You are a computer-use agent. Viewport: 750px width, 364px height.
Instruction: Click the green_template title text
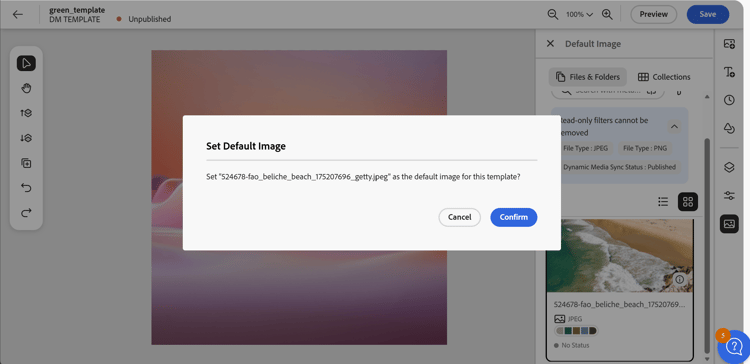[x=77, y=10]
